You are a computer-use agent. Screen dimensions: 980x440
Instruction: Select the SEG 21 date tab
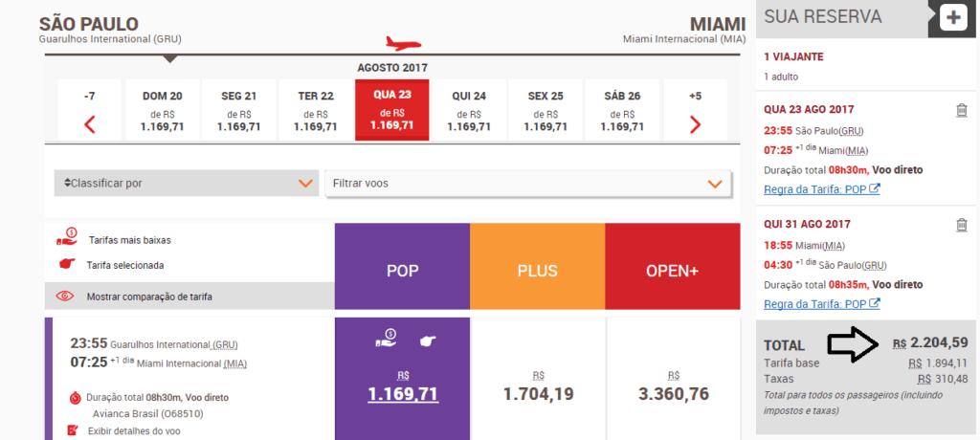(x=238, y=110)
